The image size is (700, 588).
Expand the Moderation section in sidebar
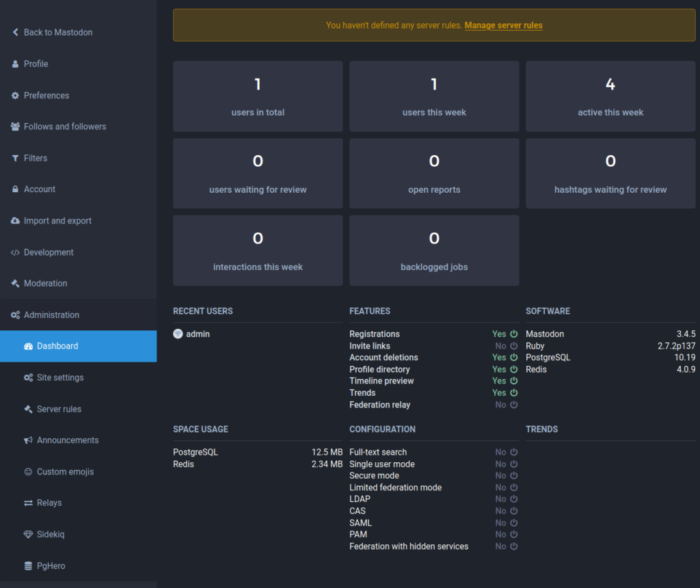(x=45, y=283)
